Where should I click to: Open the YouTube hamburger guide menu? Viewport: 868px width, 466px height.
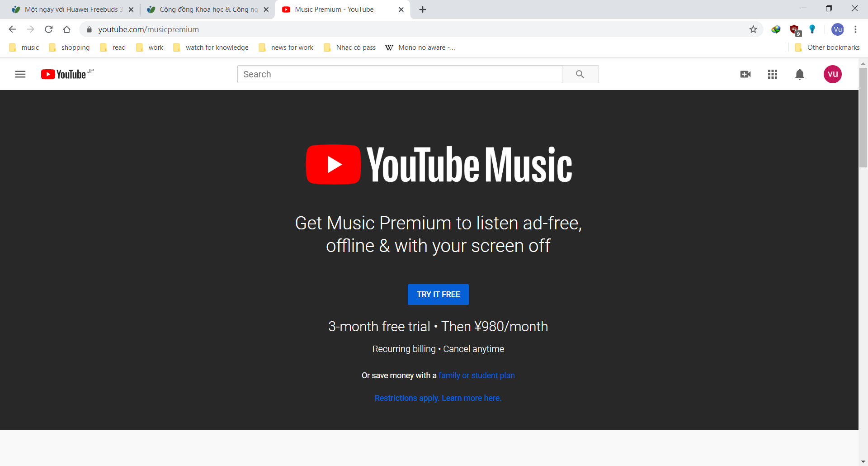coord(20,74)
